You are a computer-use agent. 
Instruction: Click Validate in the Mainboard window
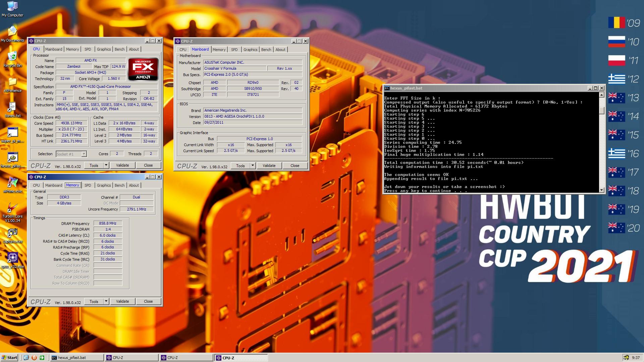269,166
